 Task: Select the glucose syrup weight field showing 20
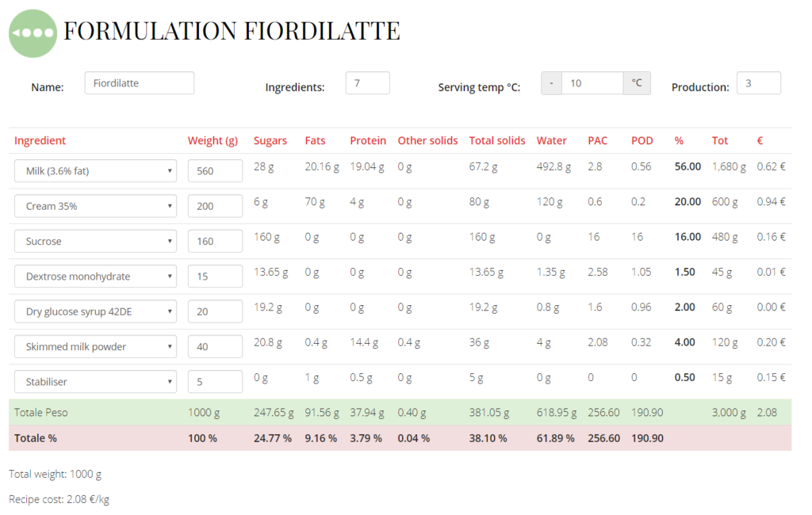coord(215,311)
